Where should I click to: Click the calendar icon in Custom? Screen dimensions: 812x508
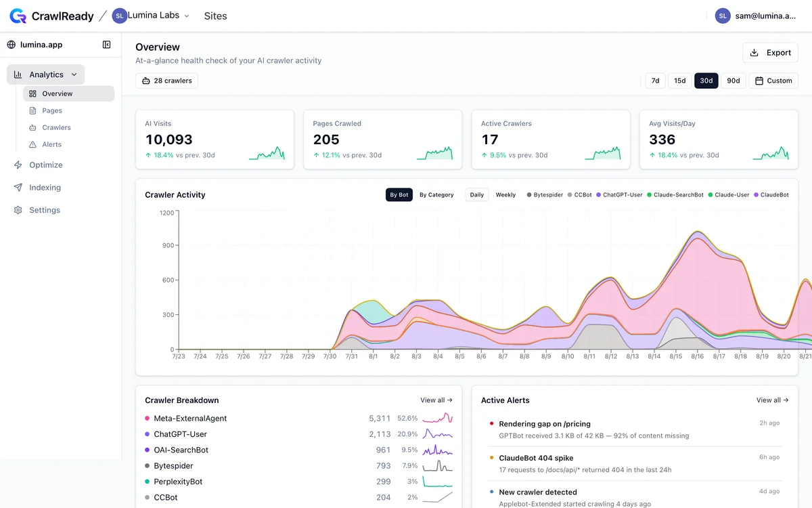pyautogui.click(x=759, y=81)
